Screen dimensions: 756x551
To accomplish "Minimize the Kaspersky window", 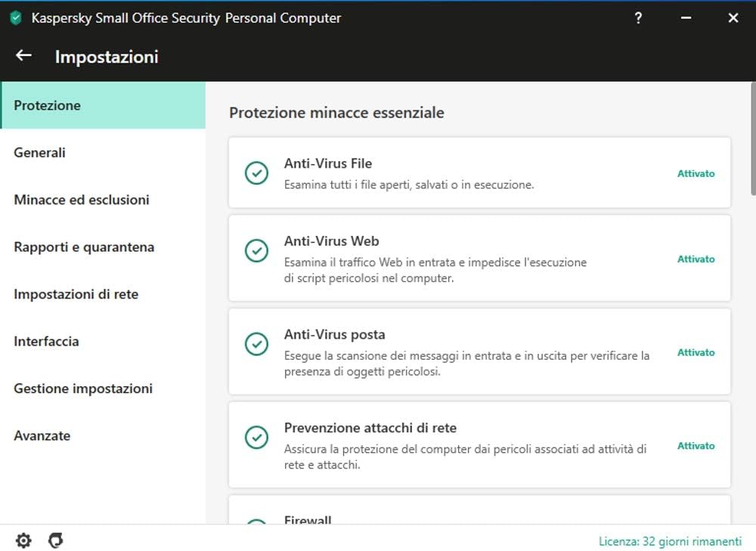I will [x=686, y=18].
